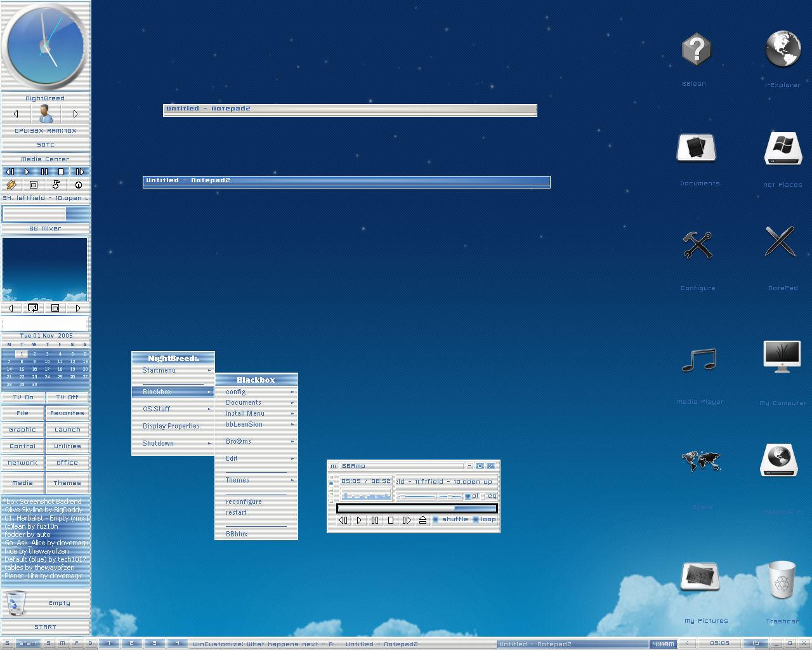This screenshot has height=650, width=812.
Task: Open the Documents desktop icon
Action: (696, 148)
